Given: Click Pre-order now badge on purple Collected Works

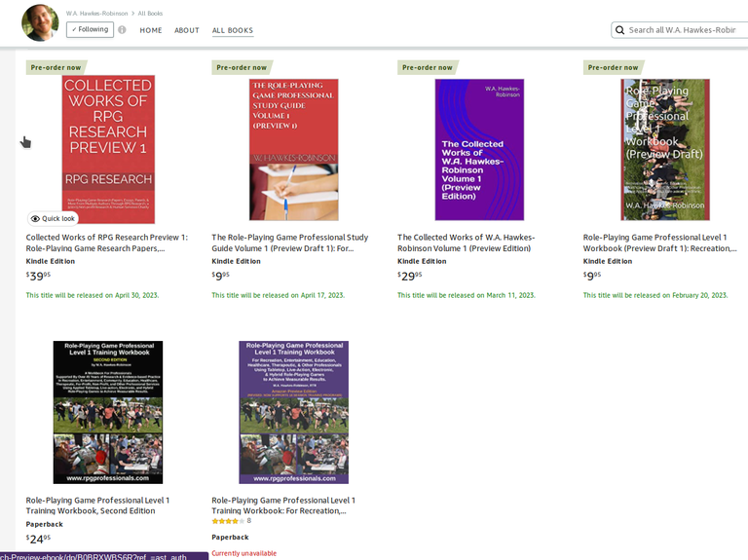Looking at the screenshot, I should tap(428, 67).
